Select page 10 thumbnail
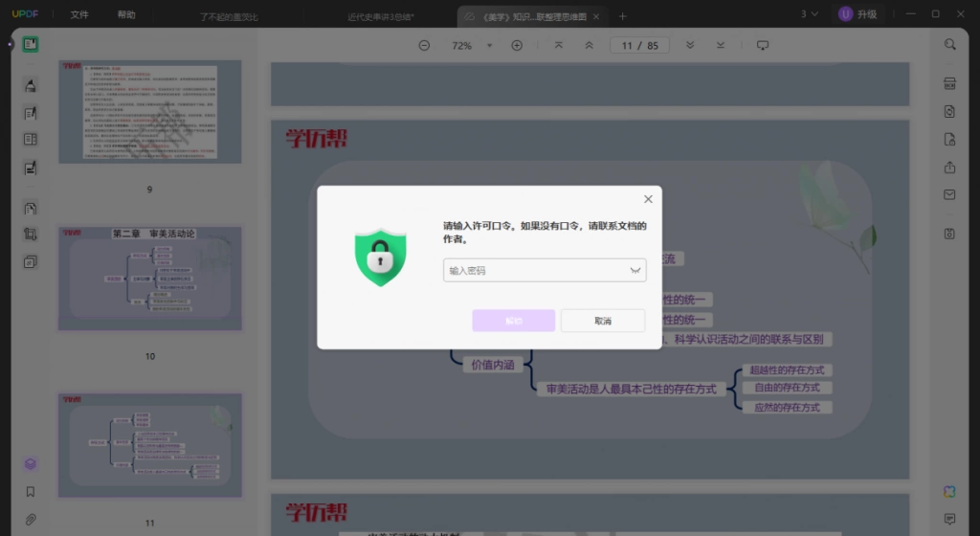This screenshot has height=536, width=980. (150, 279)
